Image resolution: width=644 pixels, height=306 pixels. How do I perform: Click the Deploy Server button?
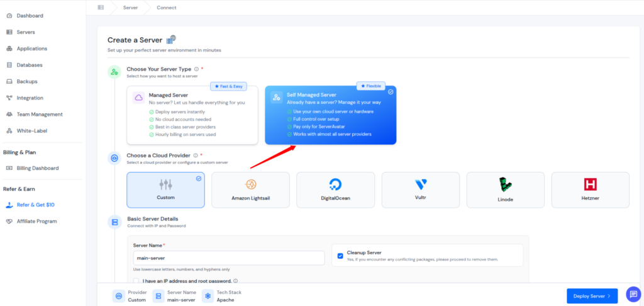[x=592, y=296]
